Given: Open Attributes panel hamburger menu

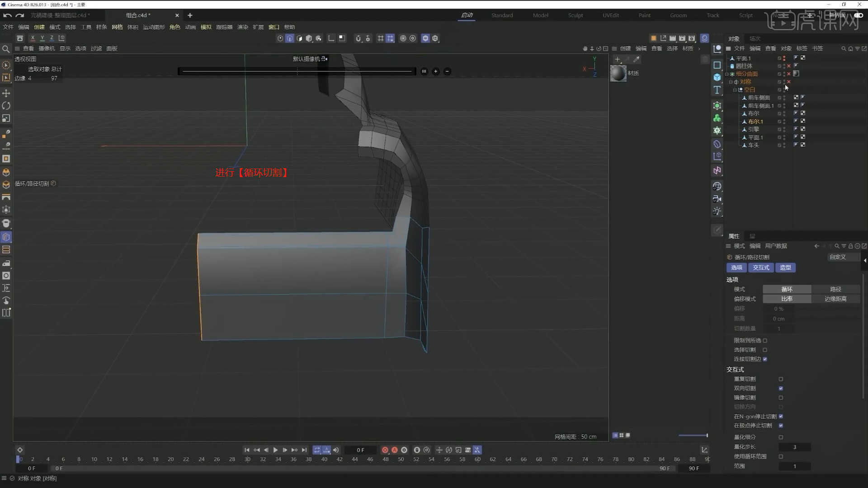Looking at the screenshot, I should pos(728,246).
